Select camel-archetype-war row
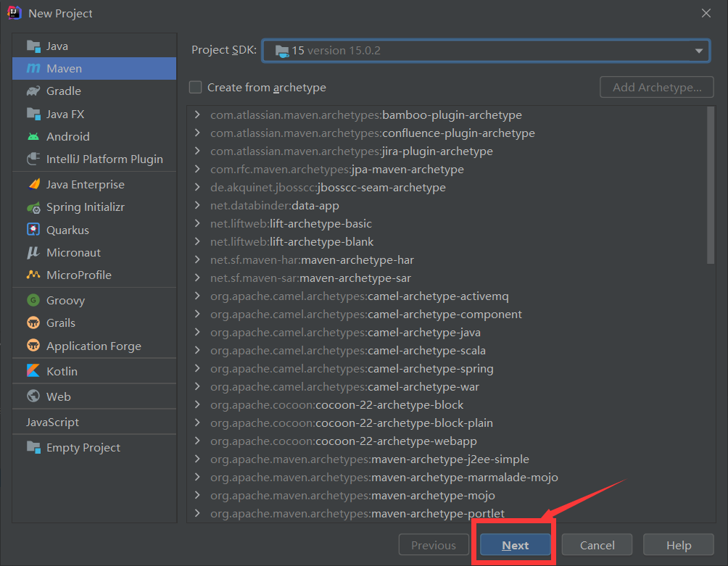728x566 pixels. point(448,386)
